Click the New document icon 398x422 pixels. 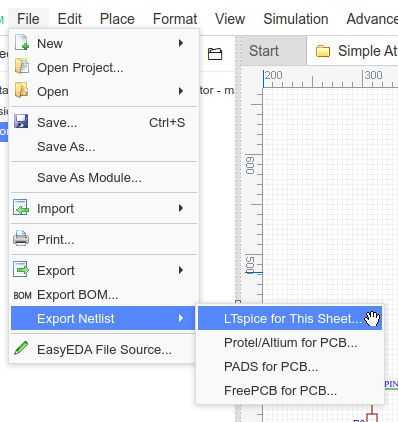click(22, 42)
